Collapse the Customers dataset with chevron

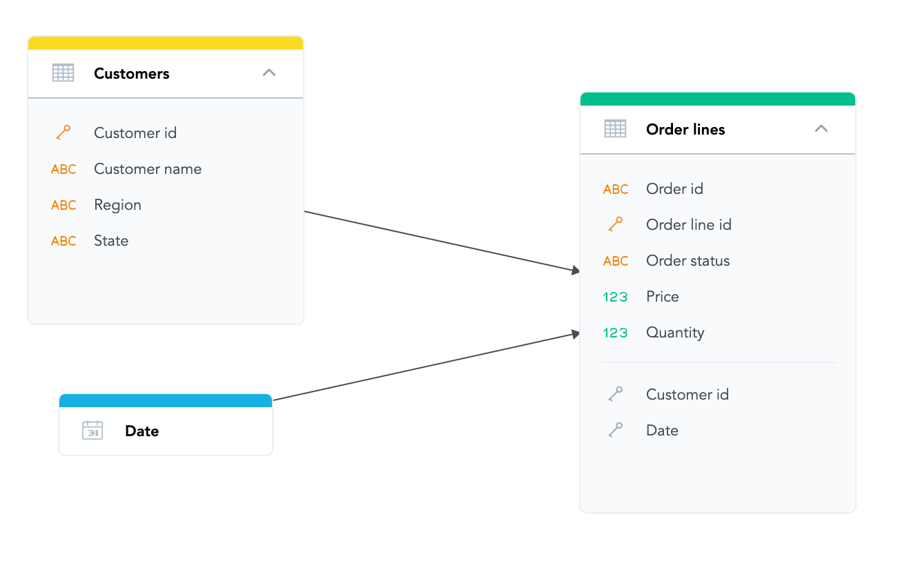pyautogui.click(x=269, y=73)
